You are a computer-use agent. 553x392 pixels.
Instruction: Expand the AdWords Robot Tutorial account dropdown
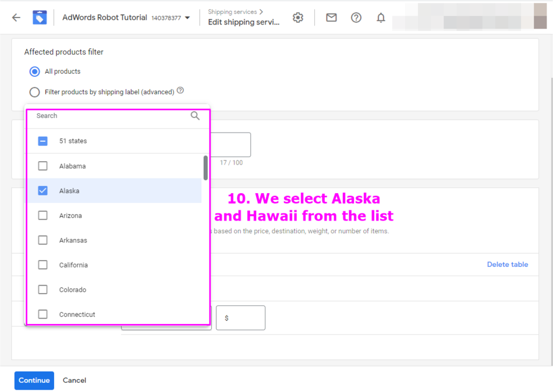pos(187,18)
